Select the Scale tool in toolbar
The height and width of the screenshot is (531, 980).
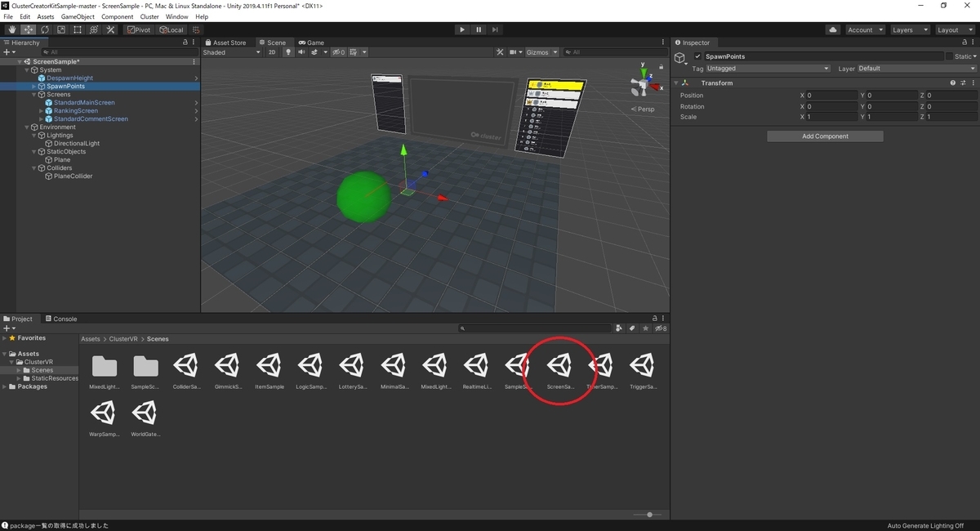[x=60, y=29]
